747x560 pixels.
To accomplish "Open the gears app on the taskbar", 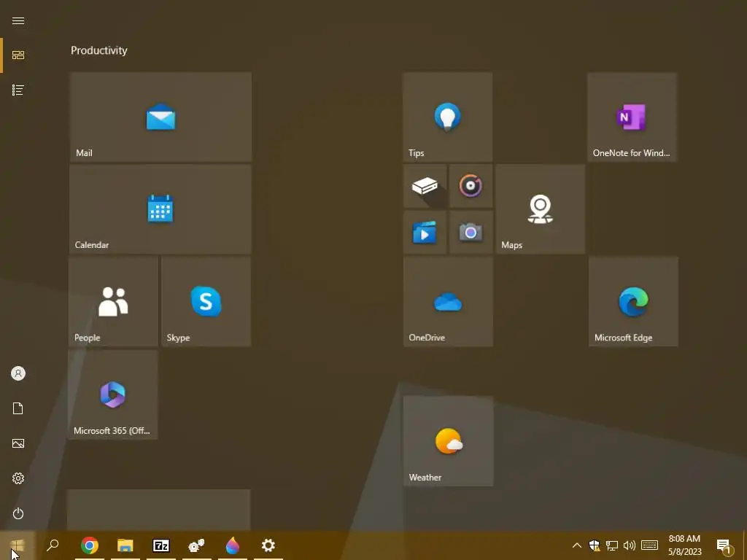I will (197, 545).
